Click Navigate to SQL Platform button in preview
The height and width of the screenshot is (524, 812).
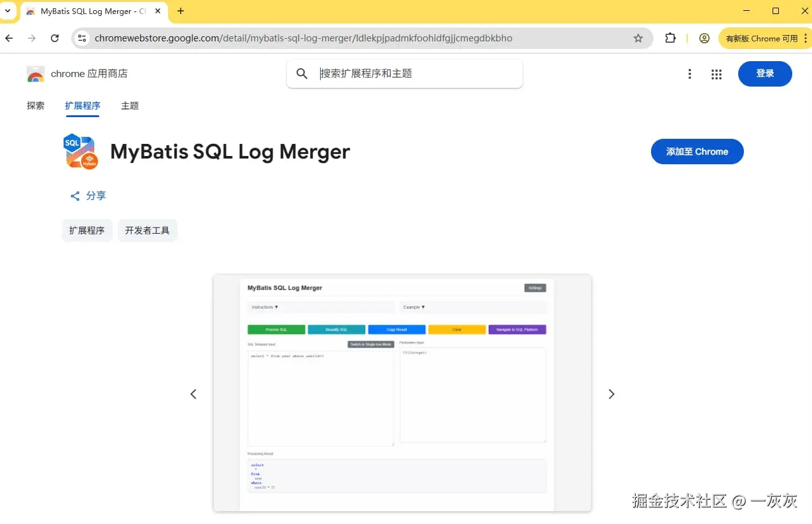point(517,330)
